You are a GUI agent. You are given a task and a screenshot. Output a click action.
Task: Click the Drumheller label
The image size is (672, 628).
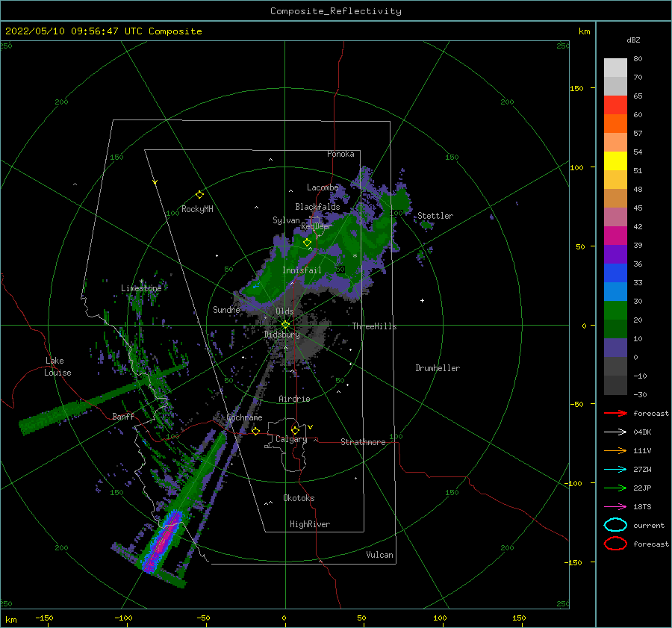438,368
